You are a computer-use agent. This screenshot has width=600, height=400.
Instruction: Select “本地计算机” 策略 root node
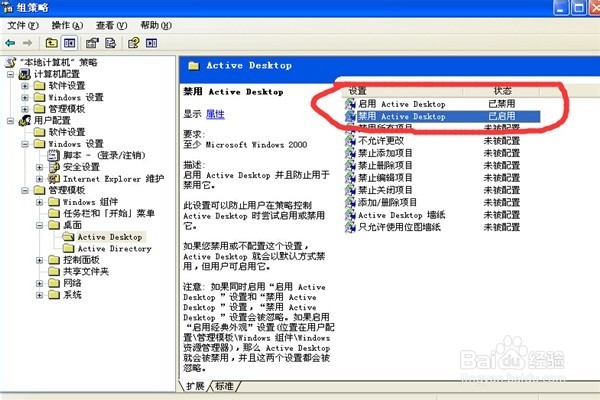pyautogui.click(x=58, y=62)
